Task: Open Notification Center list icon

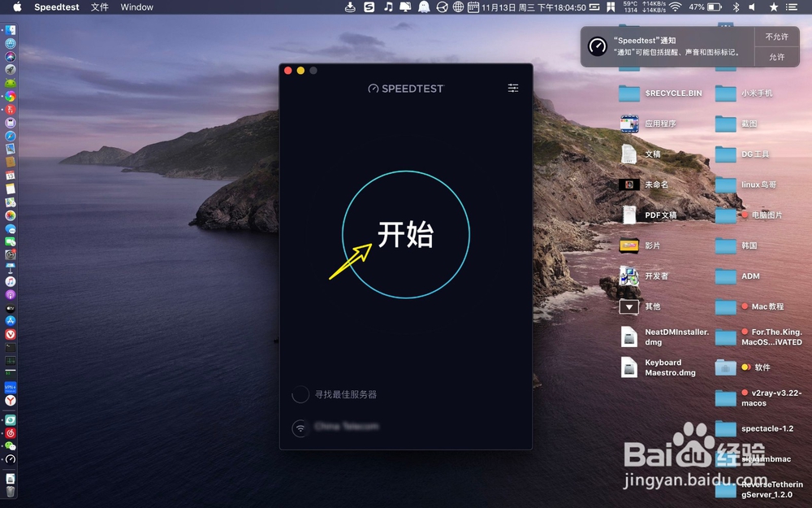Action: coord(791,7)
